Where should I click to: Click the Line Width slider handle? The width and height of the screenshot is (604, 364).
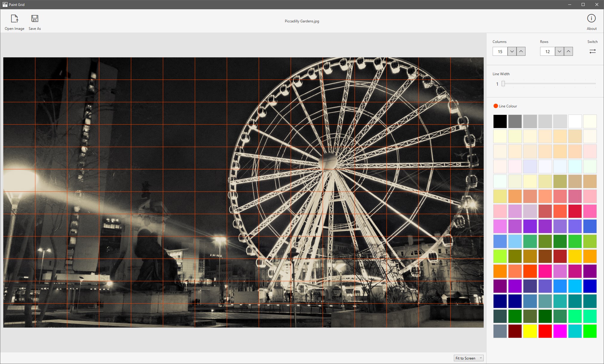tap(503, 84)
